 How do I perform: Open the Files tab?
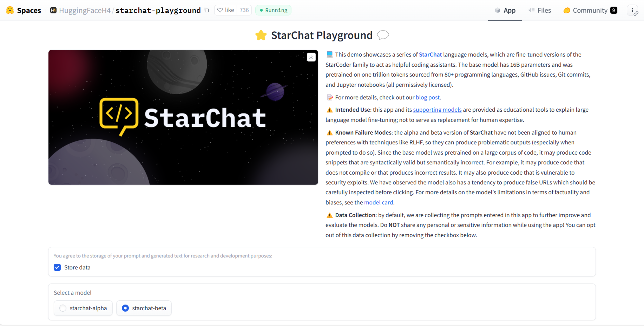click(540, 10)
